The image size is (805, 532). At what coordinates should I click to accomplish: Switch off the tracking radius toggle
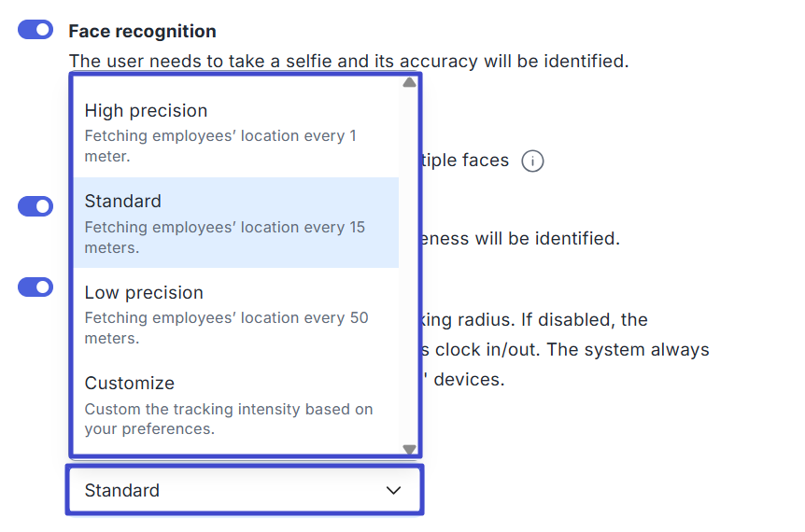pos(35,287)
